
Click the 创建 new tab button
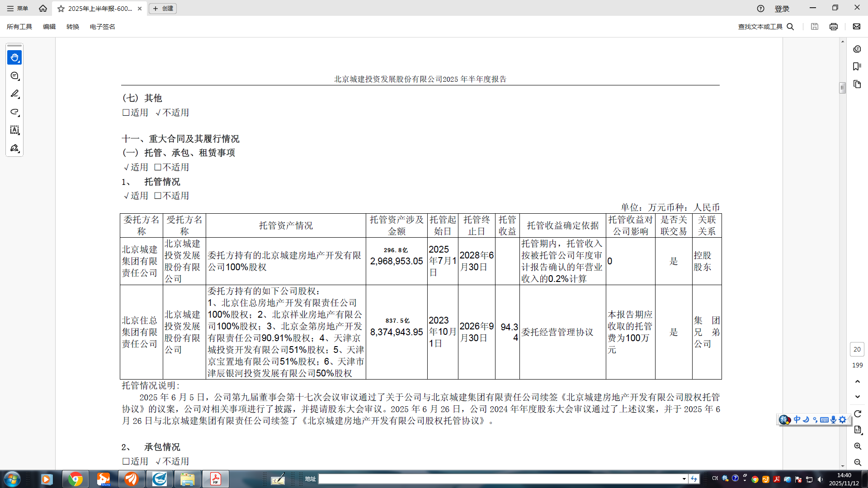pos(163,9)
